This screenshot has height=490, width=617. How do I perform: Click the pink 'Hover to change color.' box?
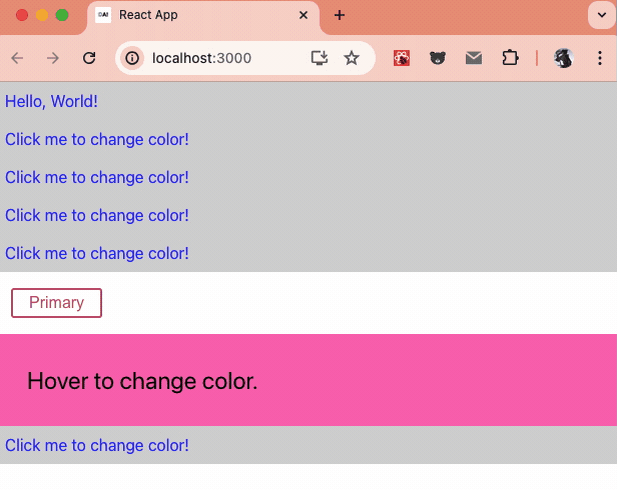point(308,380)
